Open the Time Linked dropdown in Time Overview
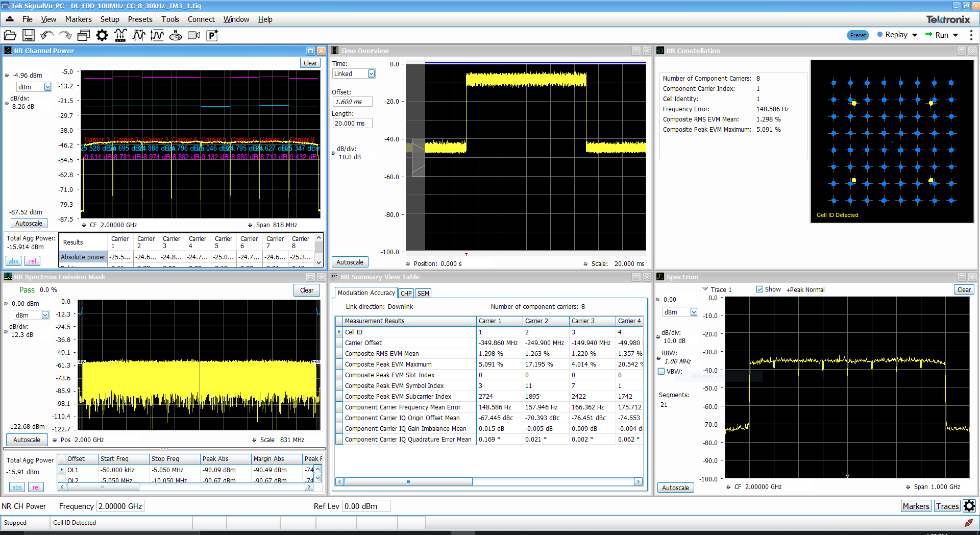This screenshot has width=980, height=535. click(x=371, y=74)
